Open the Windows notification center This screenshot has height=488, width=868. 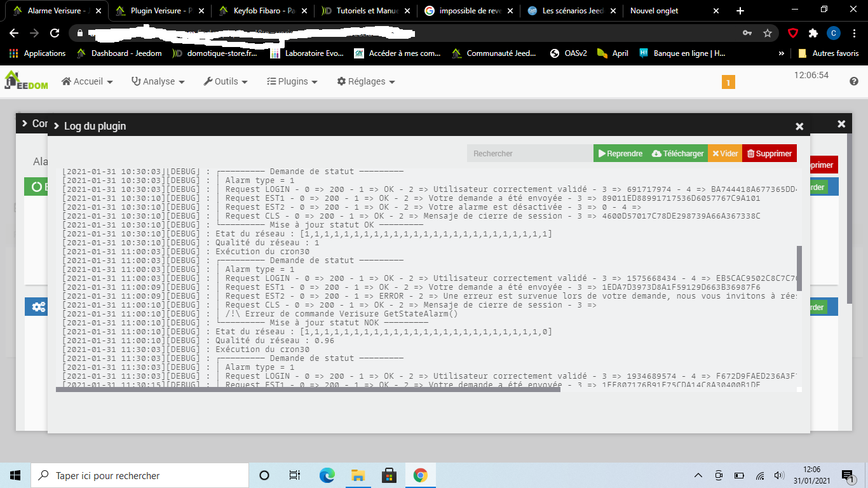pyautogui.click(x=847, y=475)
